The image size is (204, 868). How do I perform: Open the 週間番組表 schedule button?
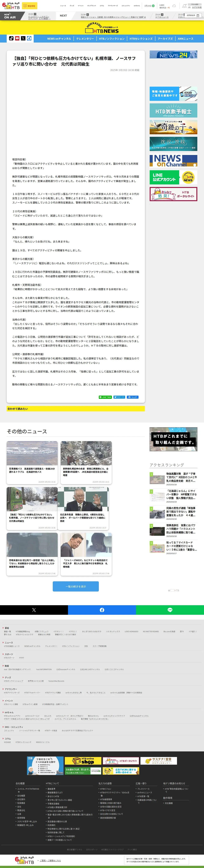[x=193, y=15]
